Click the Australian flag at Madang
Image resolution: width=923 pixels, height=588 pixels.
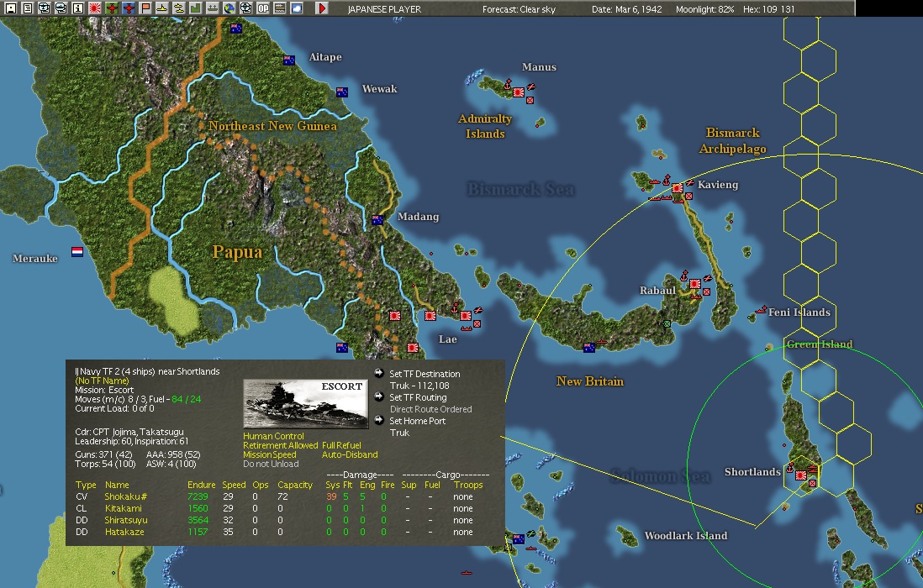[377, 220]
